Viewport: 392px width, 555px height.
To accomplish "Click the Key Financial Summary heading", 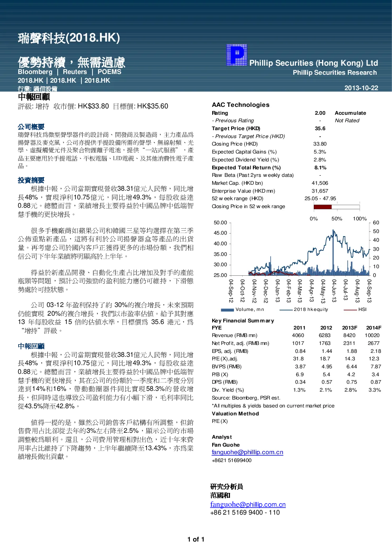I will click(x=243, y=321).
